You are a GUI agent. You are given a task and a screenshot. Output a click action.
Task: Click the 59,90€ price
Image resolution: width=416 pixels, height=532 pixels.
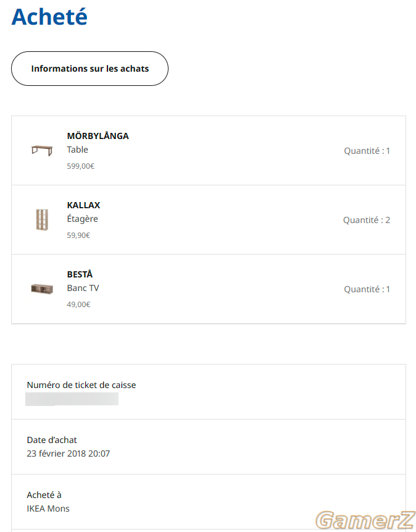pyautogui.click(x=78, y=235)
